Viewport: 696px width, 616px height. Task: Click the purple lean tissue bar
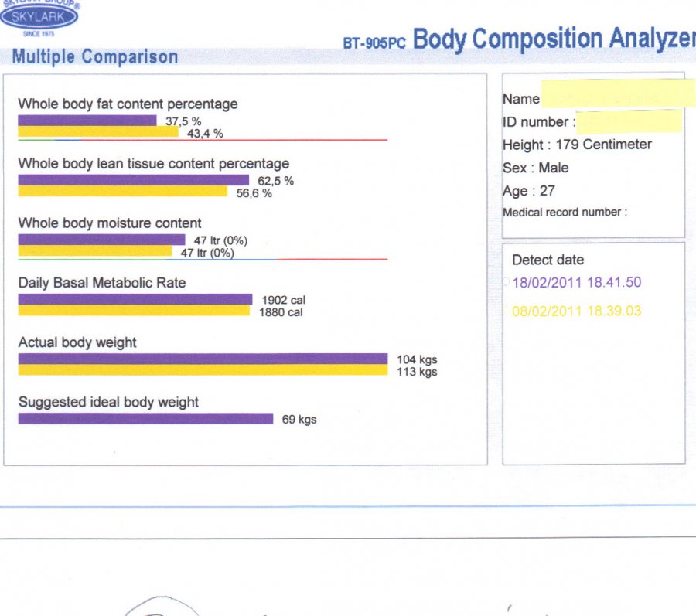pos(134,180)
